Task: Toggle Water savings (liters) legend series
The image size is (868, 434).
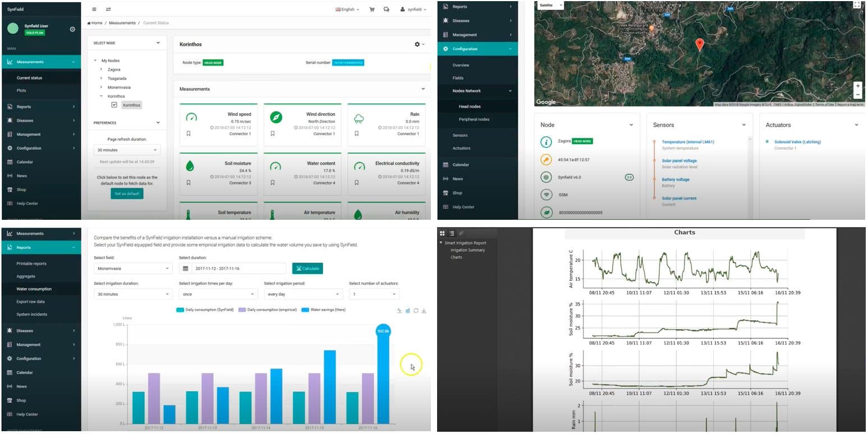Action: click(323, 310)
